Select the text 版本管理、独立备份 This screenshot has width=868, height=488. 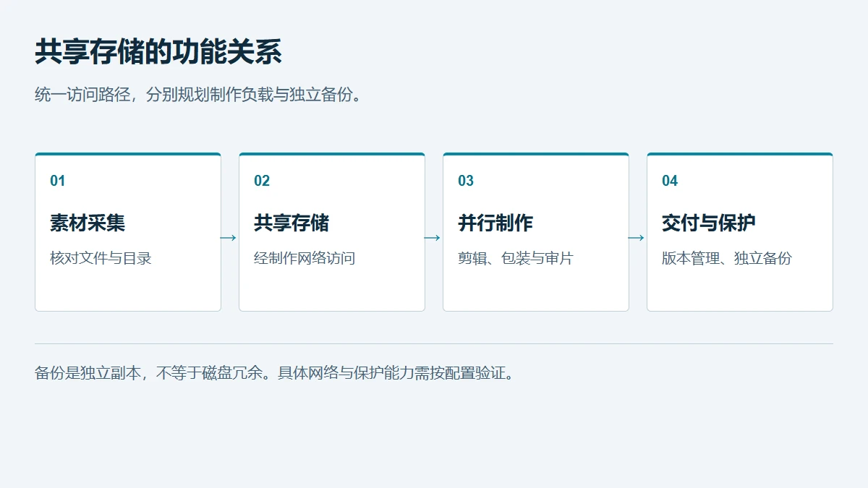[727, 258]
